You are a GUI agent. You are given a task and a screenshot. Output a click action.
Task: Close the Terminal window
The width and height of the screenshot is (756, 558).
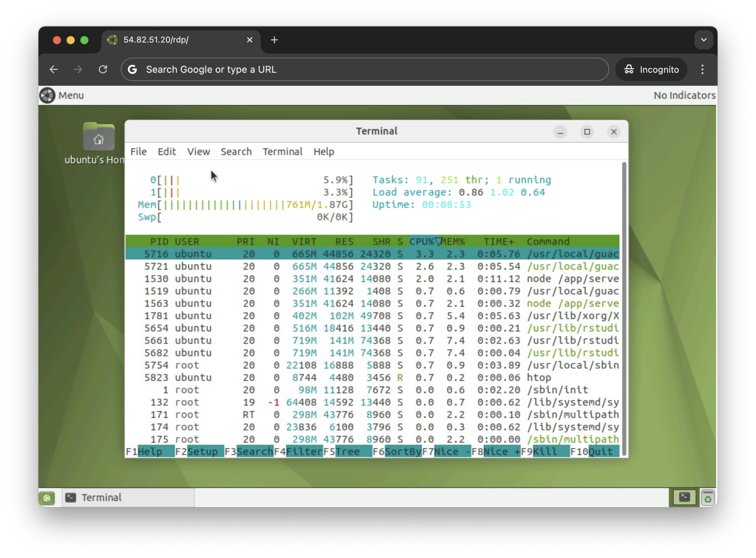(x=614, y=132)
